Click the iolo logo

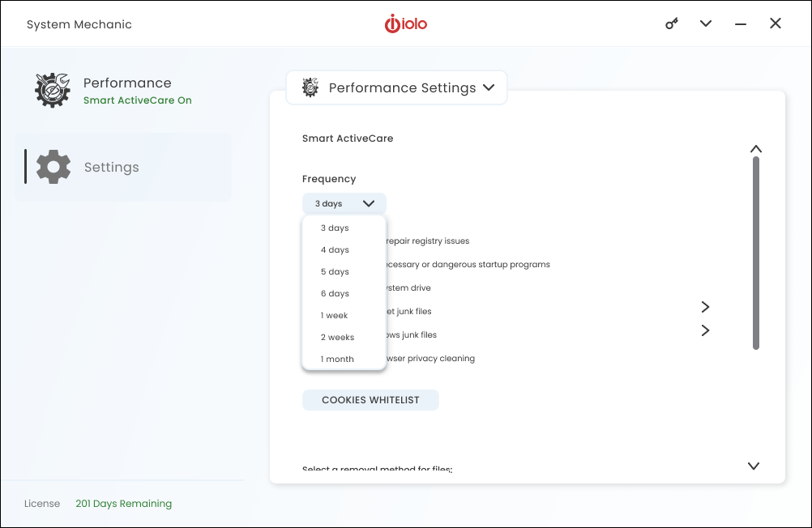tap(405, 23)
